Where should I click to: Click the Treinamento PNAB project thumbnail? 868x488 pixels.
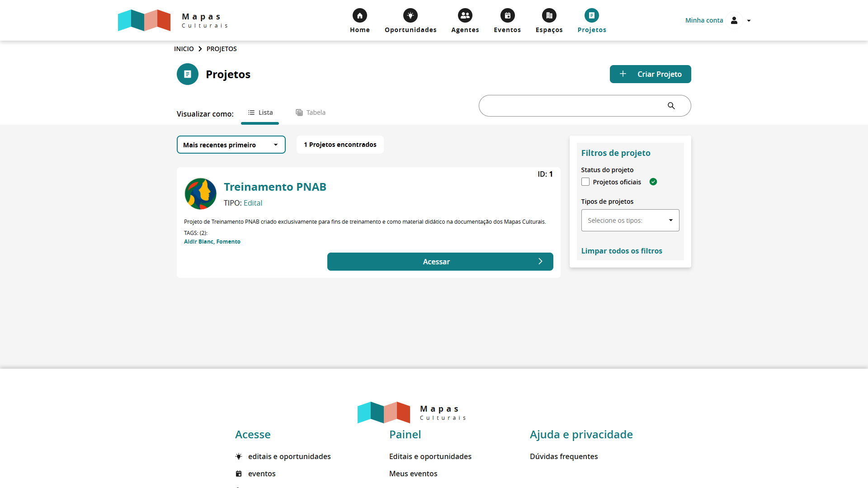click(x=200, y=193)
